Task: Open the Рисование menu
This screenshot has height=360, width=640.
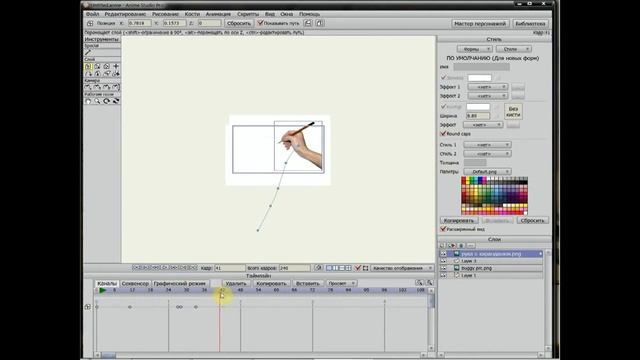Action: [165, 14]
